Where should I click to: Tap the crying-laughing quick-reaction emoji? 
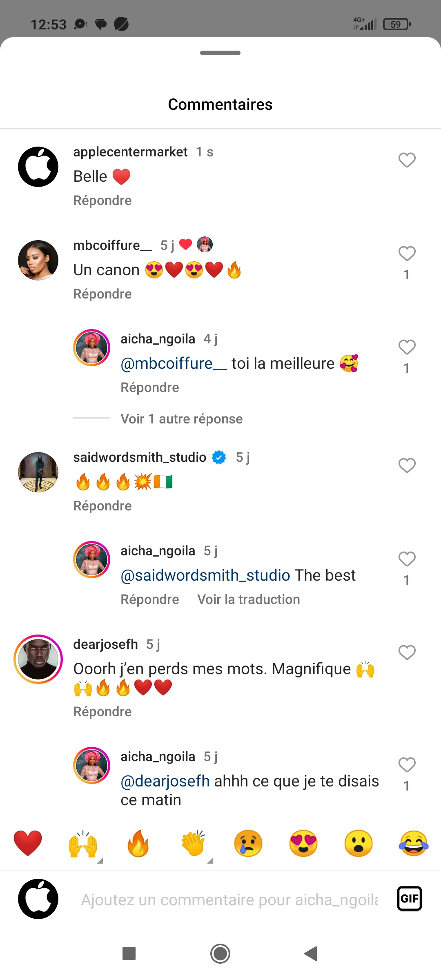click(x=414, y=843)
